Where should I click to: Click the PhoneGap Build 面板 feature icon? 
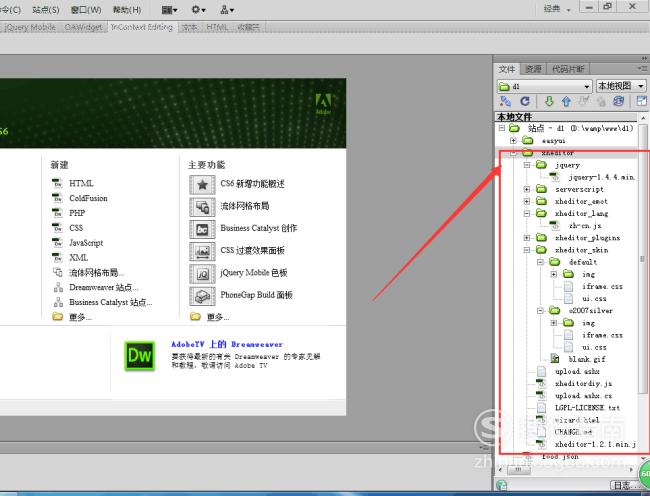coord(202,296)
